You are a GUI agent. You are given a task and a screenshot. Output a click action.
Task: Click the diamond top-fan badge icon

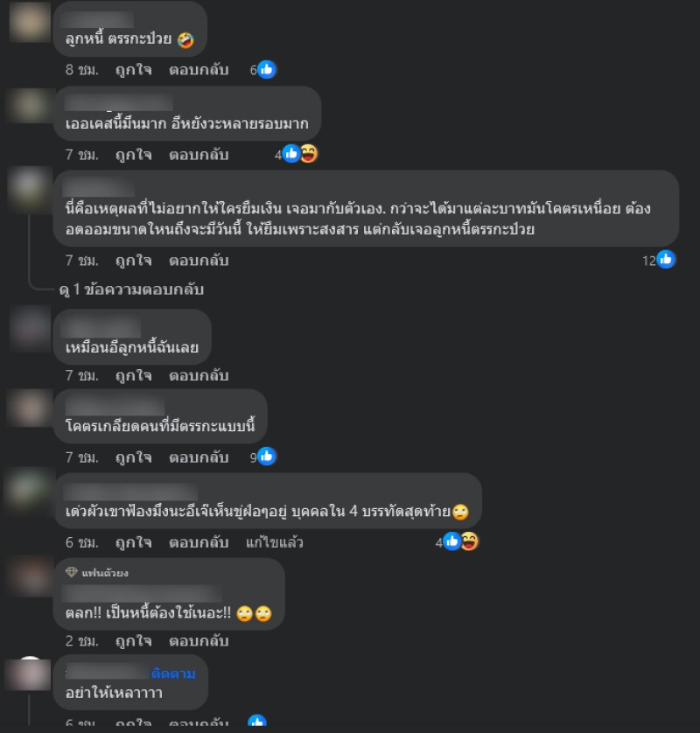click(x=72, y=572)
